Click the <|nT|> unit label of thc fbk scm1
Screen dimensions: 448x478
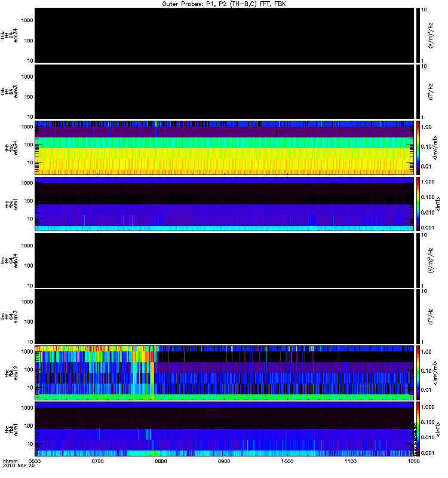438,429
